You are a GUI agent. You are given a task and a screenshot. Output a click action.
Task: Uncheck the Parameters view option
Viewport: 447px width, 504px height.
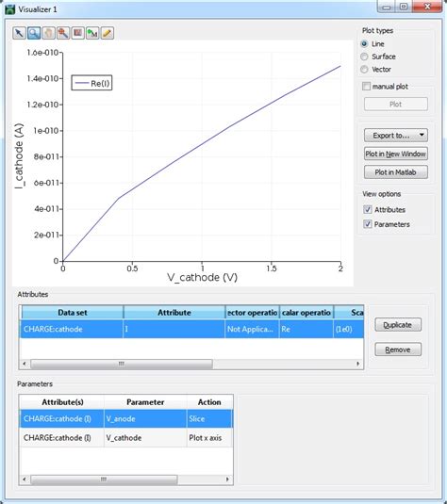click(x=368, y=224)
